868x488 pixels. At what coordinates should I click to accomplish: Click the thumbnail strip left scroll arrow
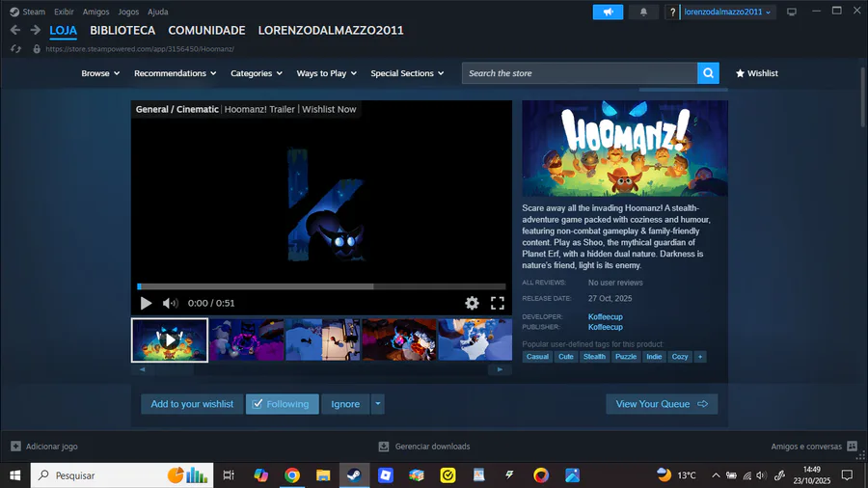(143, 369)
